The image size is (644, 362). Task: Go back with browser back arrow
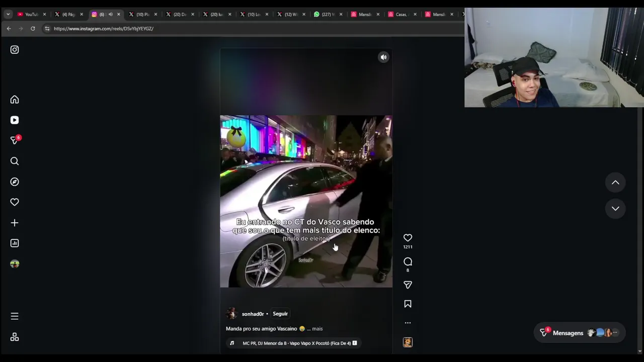pyautogui.click(x=9, y=29)
